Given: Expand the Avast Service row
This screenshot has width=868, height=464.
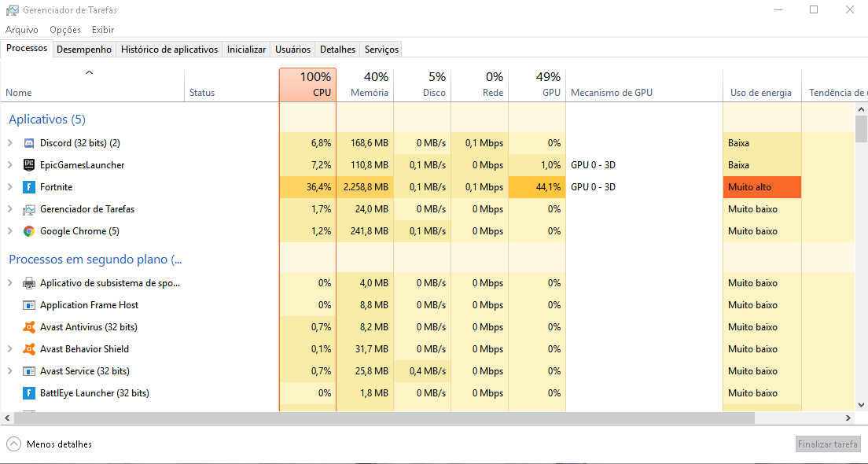Looking at the screenshot, I should tap(10, 371).
